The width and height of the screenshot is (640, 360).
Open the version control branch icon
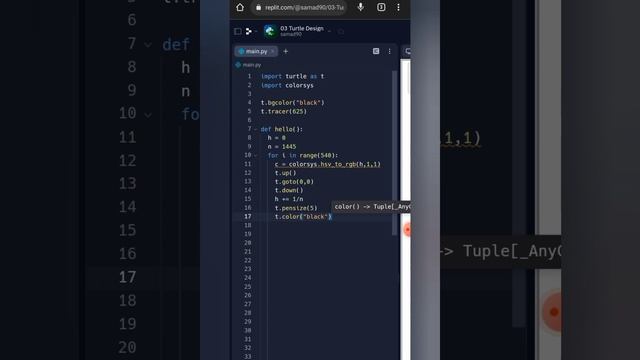[249, 31]
